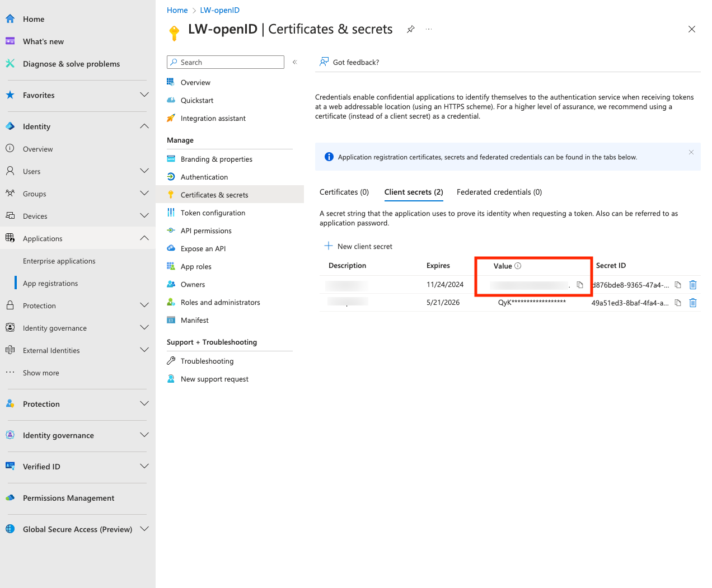Click the Description column header
This screenshot has height=588, width=712.
point(348,266)
